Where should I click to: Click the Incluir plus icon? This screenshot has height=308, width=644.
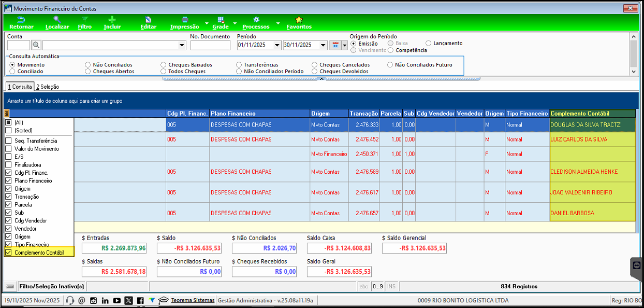(x=112, y=20)
